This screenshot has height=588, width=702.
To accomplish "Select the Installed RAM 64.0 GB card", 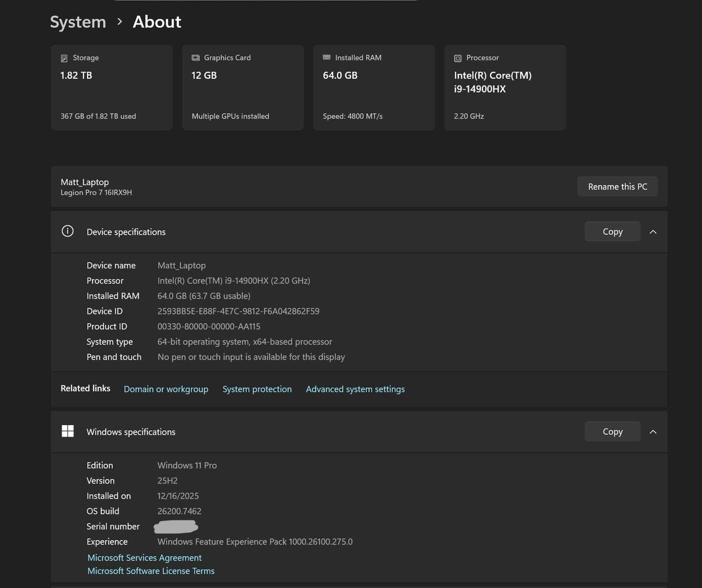I will 374,88.
